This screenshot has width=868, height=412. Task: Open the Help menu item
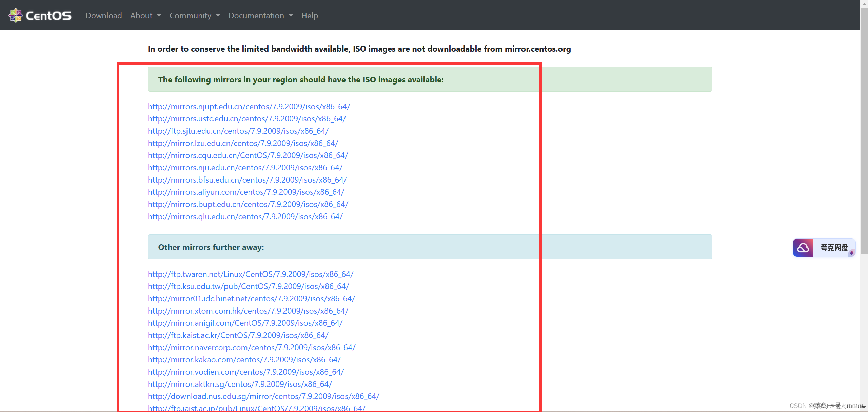pos(309,16)
